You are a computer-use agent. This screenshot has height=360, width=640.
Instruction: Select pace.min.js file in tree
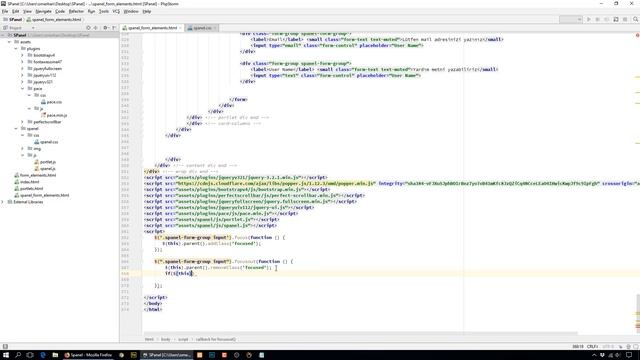(53, 115)
